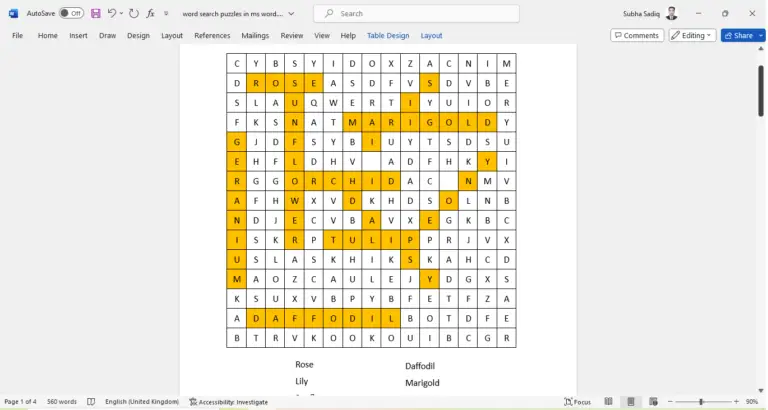Open the table Layout tab after Table Design

[432, 35]
